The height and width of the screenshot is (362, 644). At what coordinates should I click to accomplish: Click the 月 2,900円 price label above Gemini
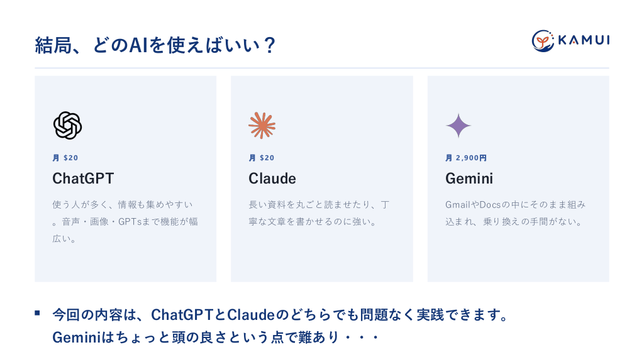tap(466, 158)
